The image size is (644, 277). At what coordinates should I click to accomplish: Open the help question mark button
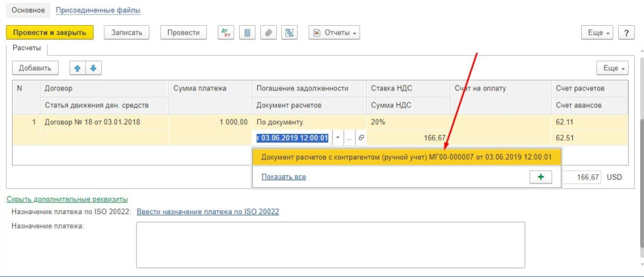[x=626, y=33]
